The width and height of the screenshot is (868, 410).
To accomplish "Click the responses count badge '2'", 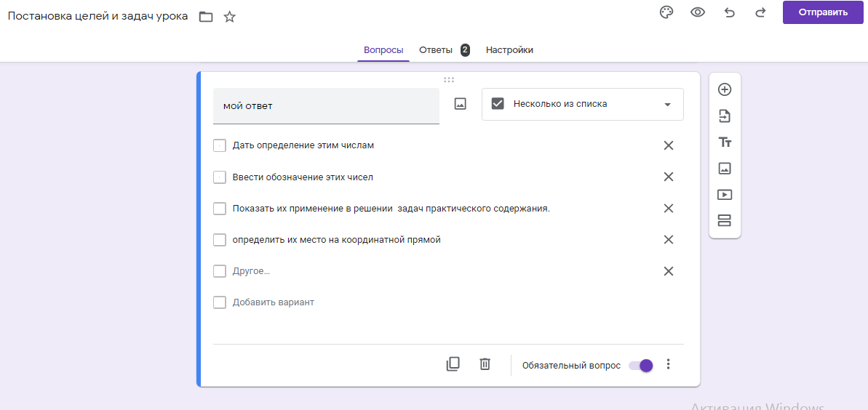I will (x=465, y=50).
